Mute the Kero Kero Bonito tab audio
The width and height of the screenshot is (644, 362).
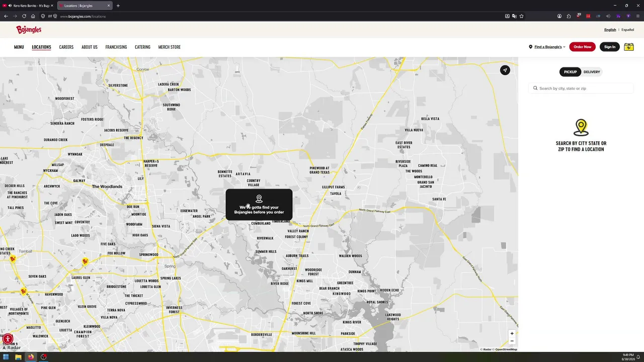tap(10, 6)
